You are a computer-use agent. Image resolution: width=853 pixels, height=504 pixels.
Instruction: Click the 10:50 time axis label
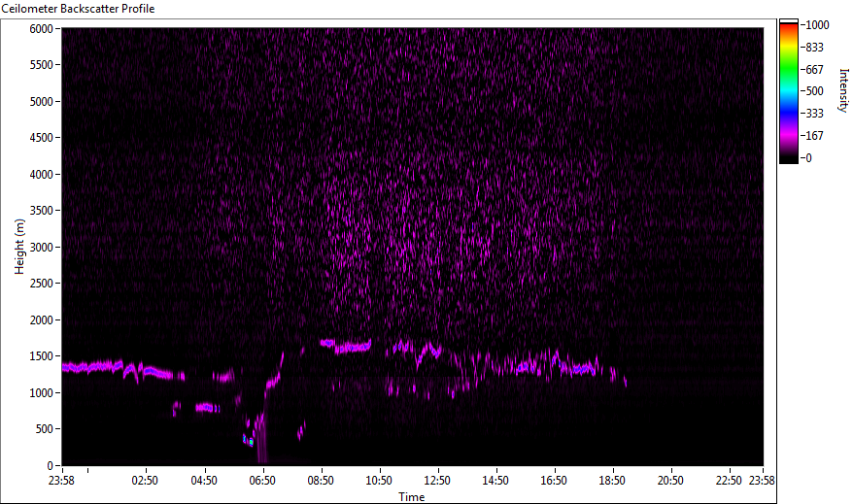(x=379, y=481)
